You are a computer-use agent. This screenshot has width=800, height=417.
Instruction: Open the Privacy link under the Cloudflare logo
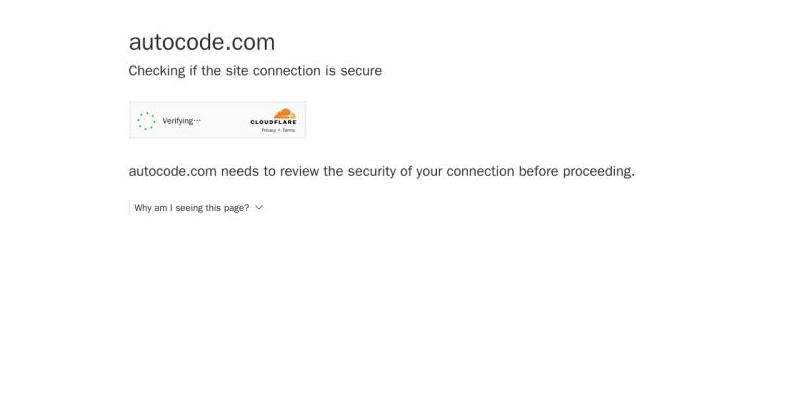point(269,130)
